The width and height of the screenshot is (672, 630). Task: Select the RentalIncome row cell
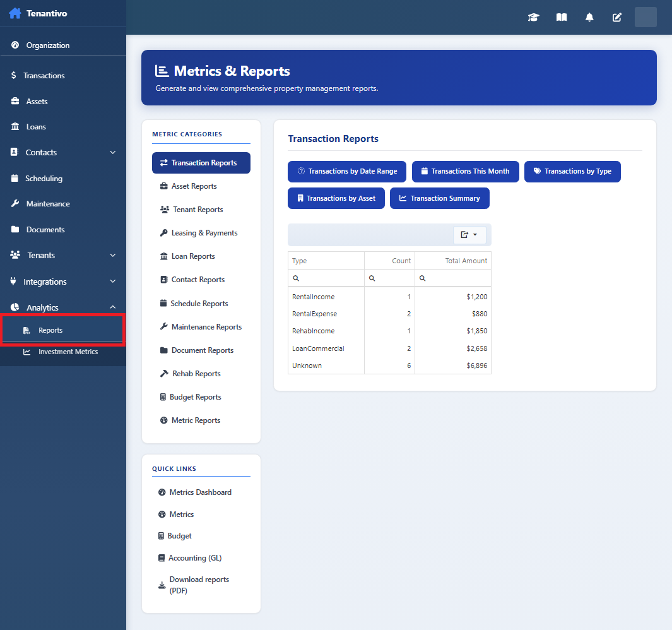click(326, 297)
